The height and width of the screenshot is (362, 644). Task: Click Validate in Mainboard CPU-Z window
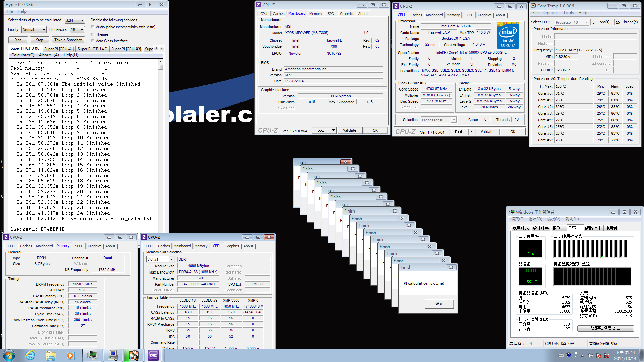[350, 130]
